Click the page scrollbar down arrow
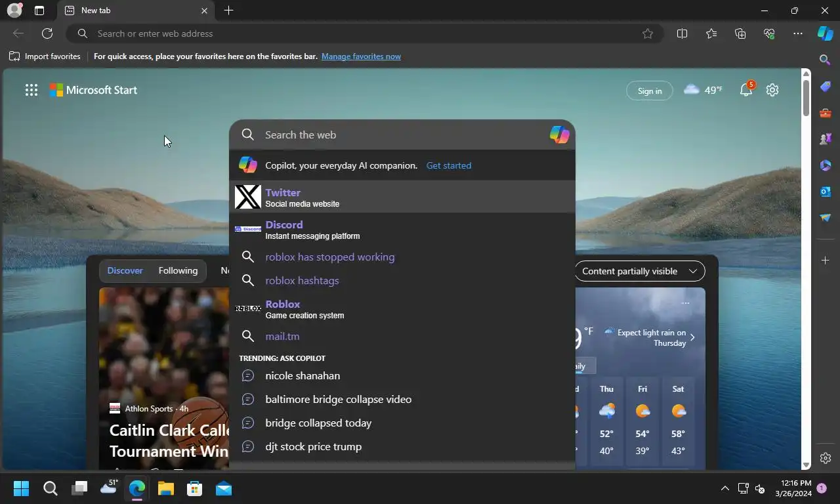Image resolution: width=840 pixels, height=504 pixels. point(807,465)
